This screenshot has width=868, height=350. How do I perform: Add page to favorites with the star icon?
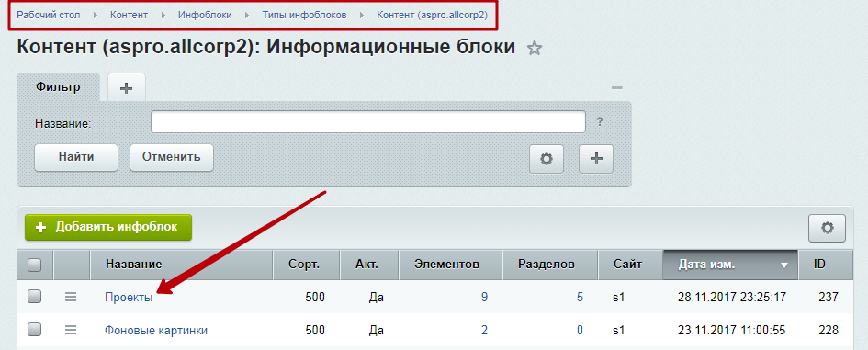click(x=535, y=48)
